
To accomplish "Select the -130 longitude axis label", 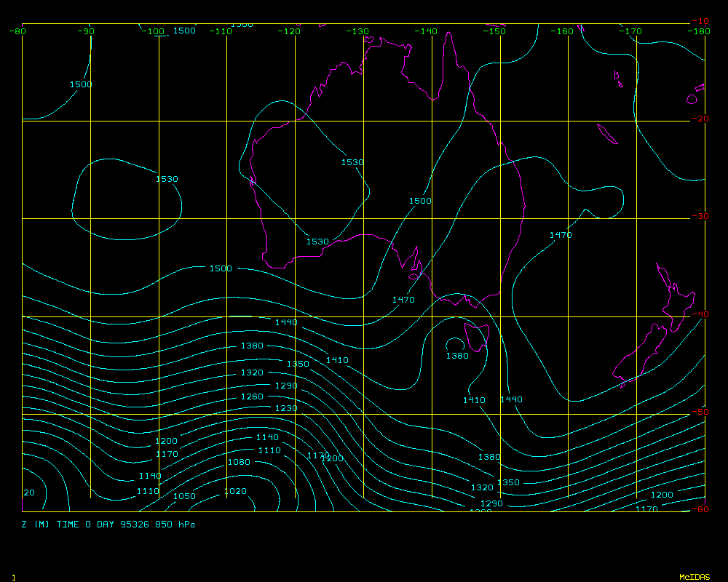I will 357,31.
